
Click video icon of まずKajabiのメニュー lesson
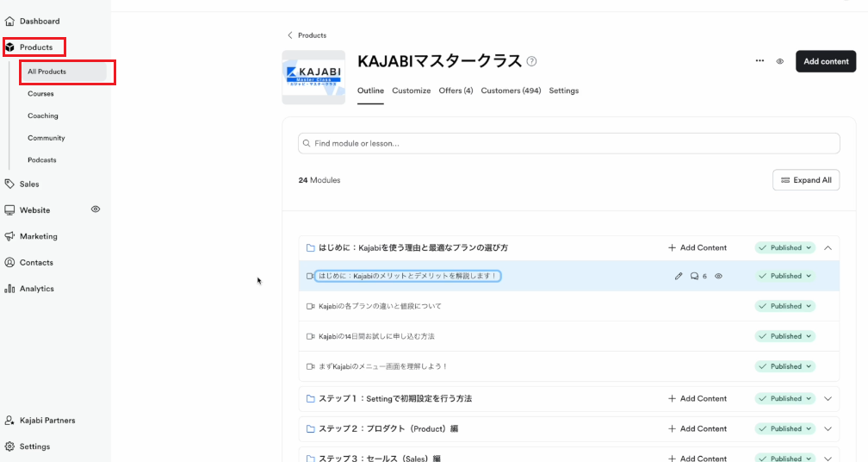(x=311, y=366)
